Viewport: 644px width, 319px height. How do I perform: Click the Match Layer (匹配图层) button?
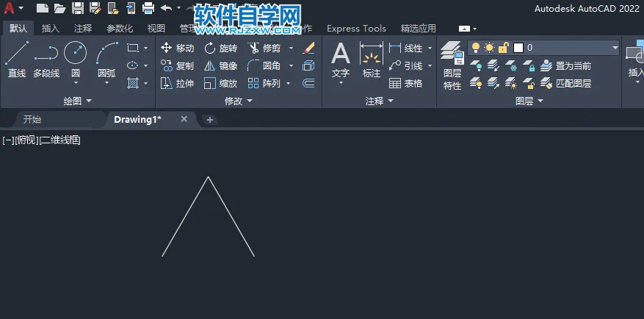tap(565, 83)
